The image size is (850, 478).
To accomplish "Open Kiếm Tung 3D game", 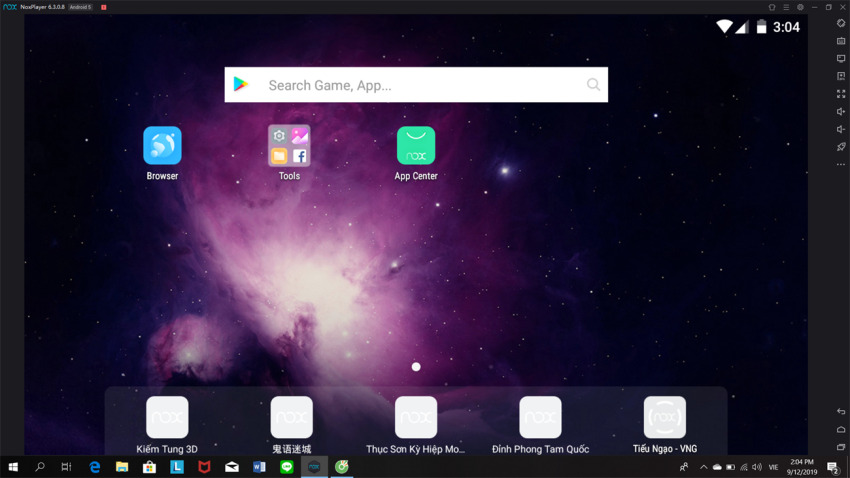I will pos(167,418).
